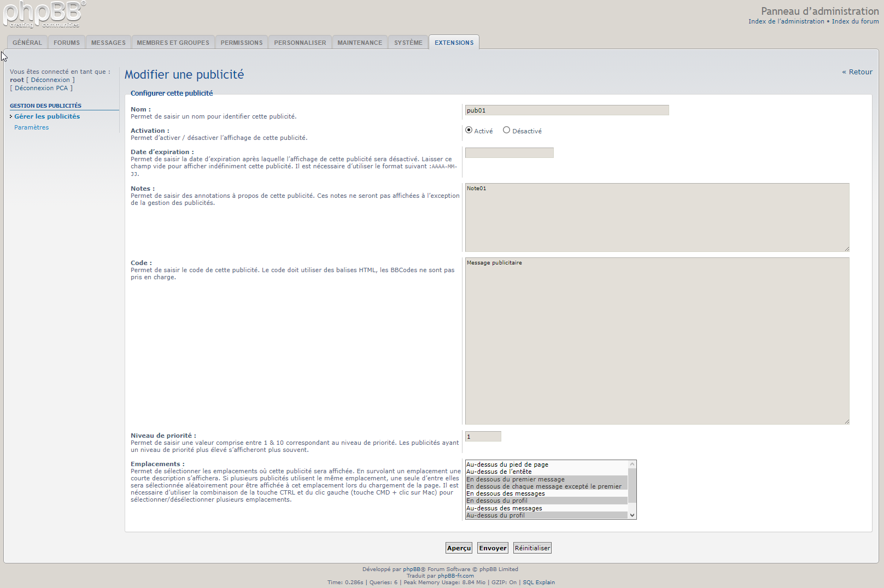Select 'En dessous des messages' location
Screen dimensions: 884x588
[x=505, y=493]
